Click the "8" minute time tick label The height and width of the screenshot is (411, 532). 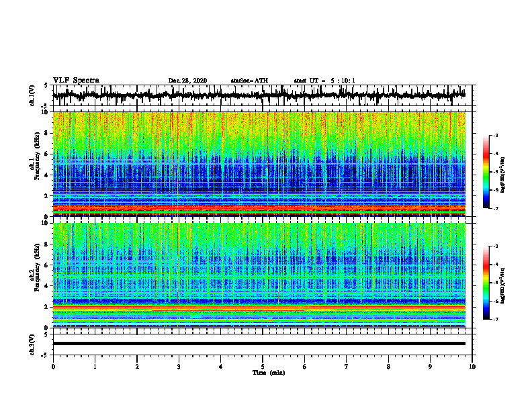click(388, 367)
